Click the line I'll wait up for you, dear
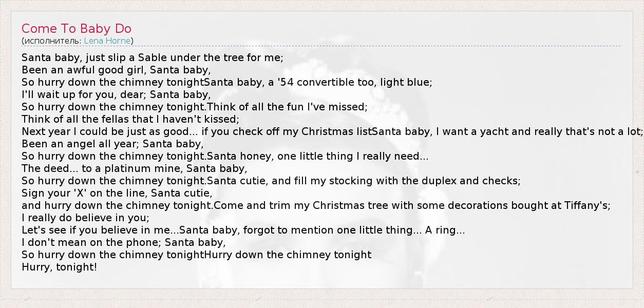644x308 pixels. coord(116,94)
